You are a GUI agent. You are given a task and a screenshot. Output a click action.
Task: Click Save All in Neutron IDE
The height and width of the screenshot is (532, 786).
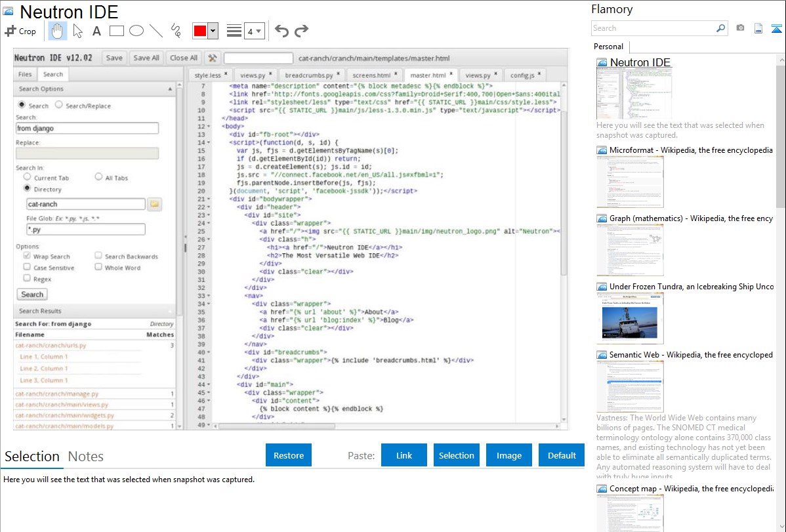[146, 58]
